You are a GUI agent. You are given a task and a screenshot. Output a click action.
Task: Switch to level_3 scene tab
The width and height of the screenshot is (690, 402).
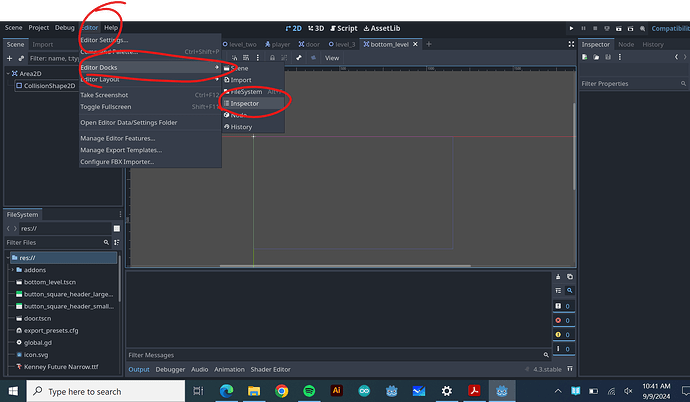point(342,44)
